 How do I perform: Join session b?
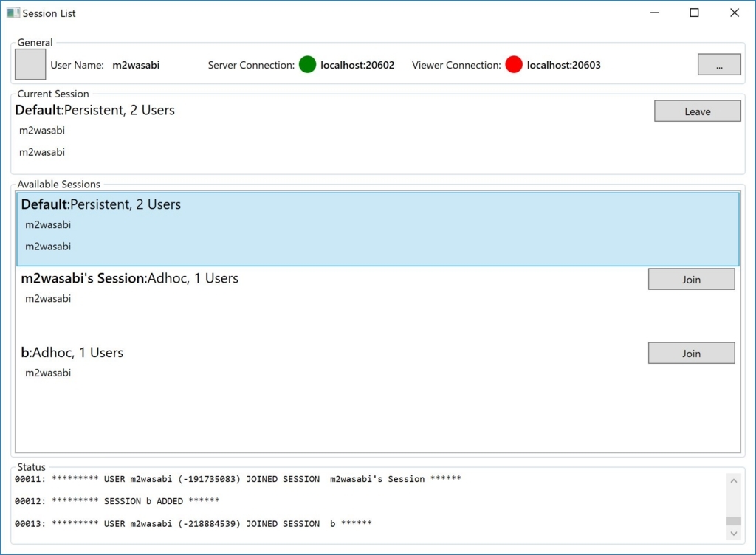pos(691,353)
